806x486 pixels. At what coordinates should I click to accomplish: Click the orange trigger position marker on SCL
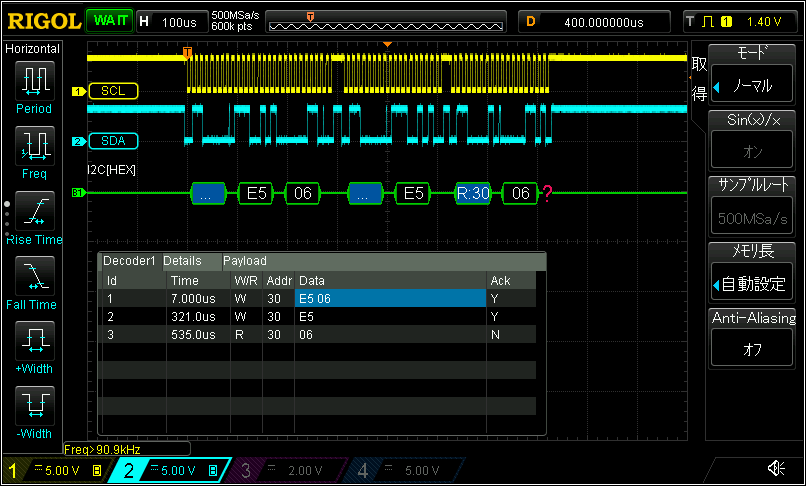coord(188,52)
